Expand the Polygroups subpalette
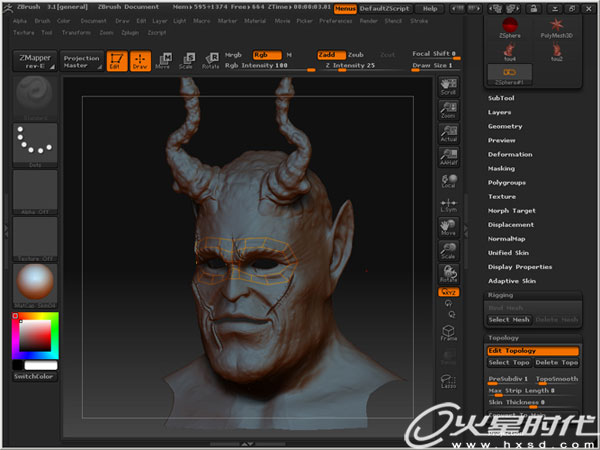600x450 pixels. coord(507,183)
